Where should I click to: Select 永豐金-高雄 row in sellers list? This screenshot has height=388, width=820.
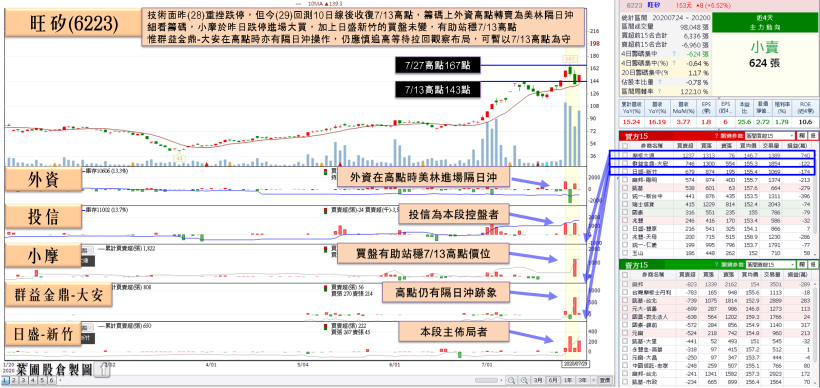pyautogui.click(x=715, y=349)
